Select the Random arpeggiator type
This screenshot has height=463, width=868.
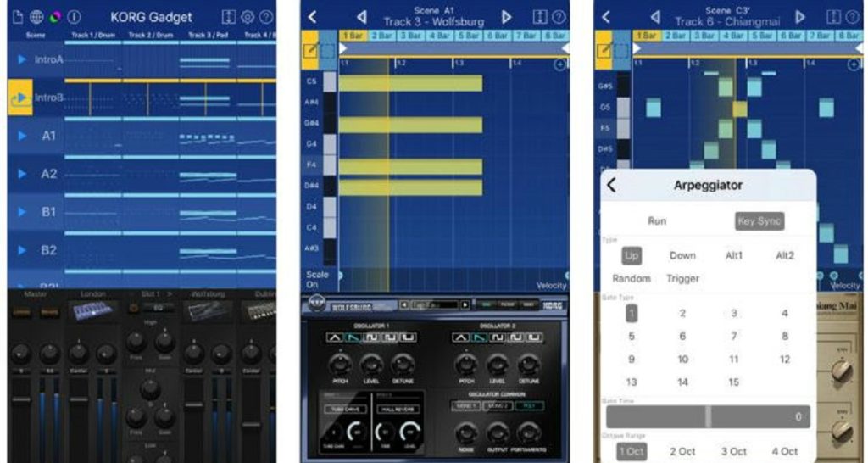632,278
